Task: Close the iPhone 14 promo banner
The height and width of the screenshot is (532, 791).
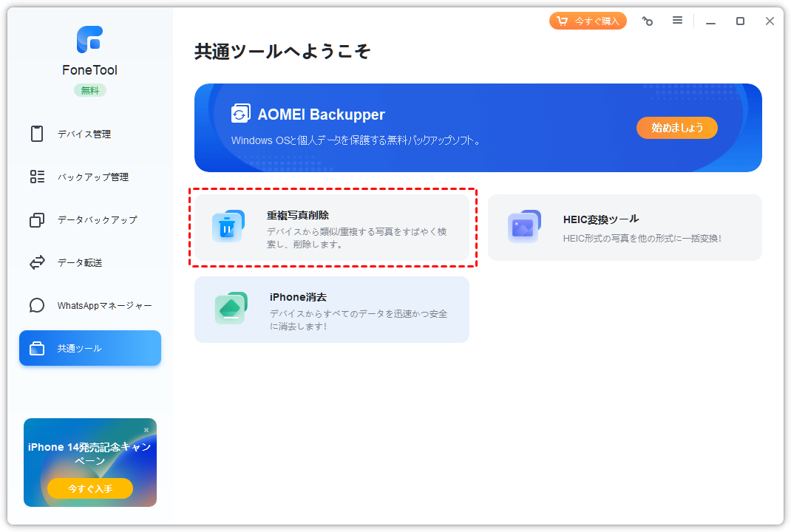Action: 146,429
